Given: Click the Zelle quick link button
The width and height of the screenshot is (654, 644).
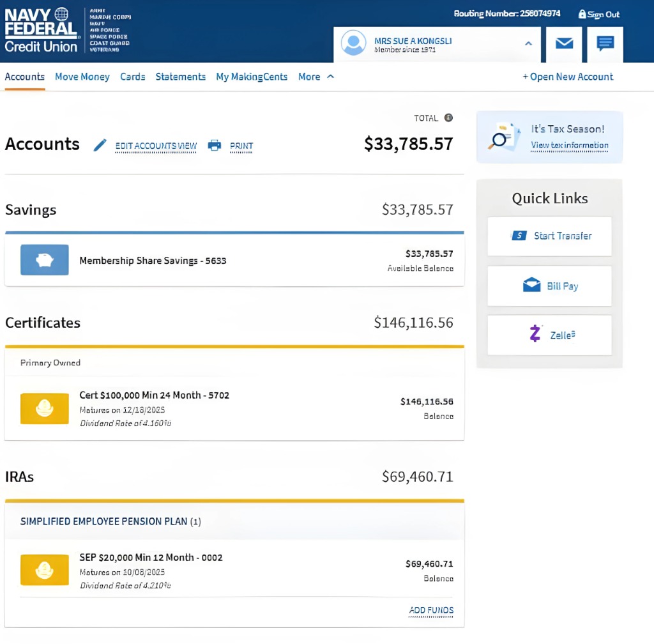Looking at the screenshot, I should tap(549, 335).
